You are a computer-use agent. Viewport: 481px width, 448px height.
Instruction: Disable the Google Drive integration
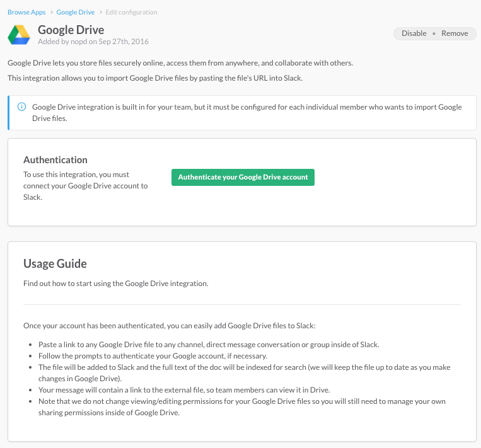pos(414,33)
